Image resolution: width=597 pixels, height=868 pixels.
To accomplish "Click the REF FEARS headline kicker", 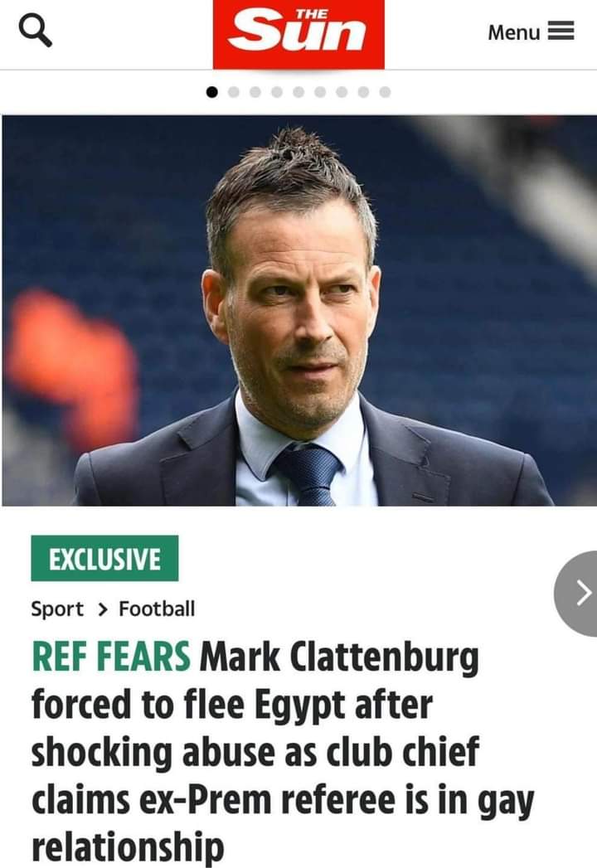I will click(111, 657).
